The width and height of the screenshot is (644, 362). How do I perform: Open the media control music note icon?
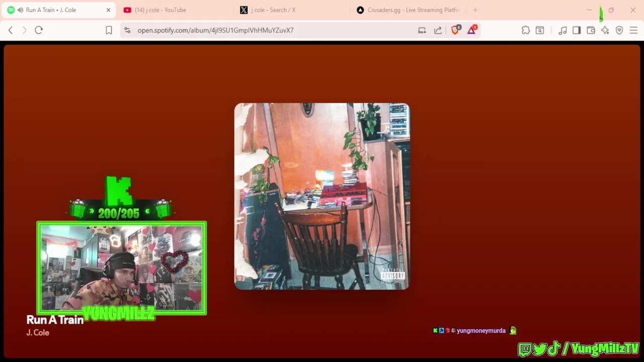(x=562, y=30)
